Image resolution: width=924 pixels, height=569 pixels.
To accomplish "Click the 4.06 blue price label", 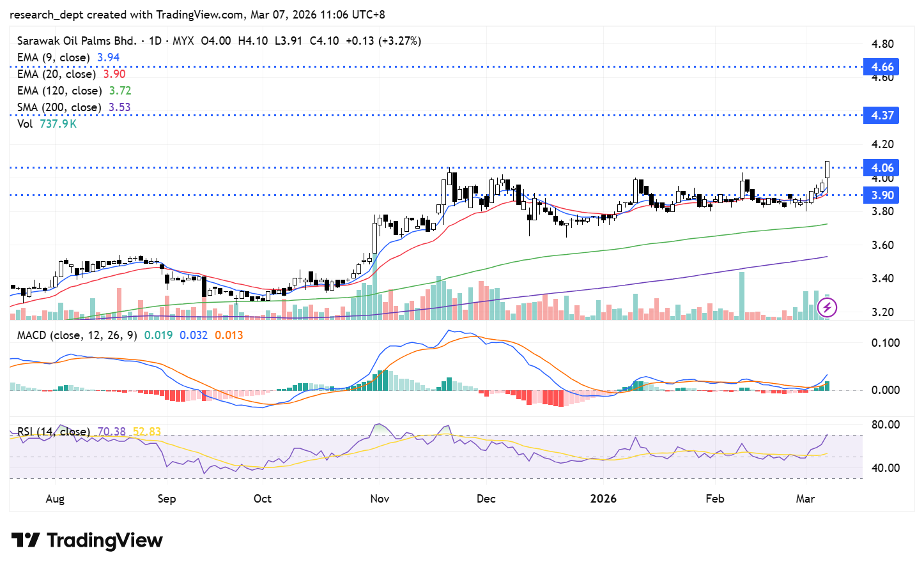I will pyautogui.click(x=881, y=168).
